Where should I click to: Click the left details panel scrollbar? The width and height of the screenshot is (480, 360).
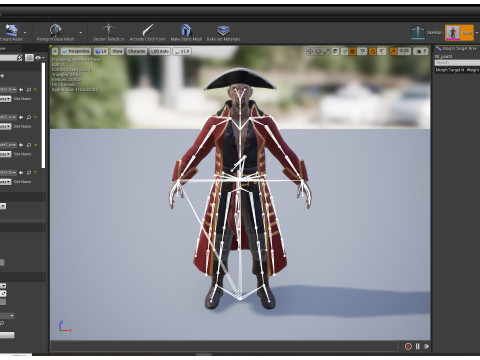[x=43, y=115]
